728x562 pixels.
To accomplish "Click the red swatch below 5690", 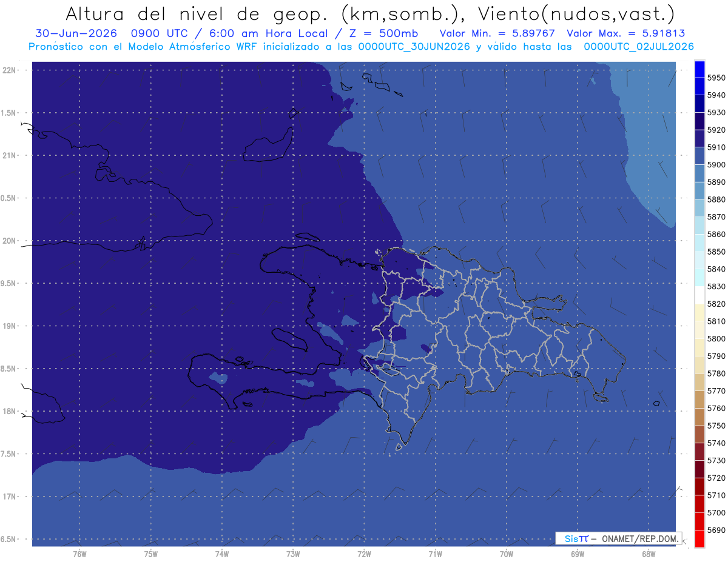I will 699,538.
